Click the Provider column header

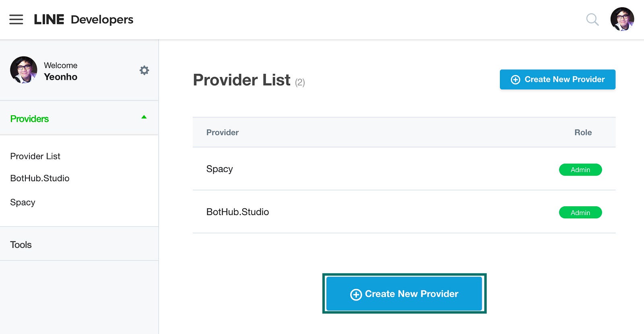(223, 133)
